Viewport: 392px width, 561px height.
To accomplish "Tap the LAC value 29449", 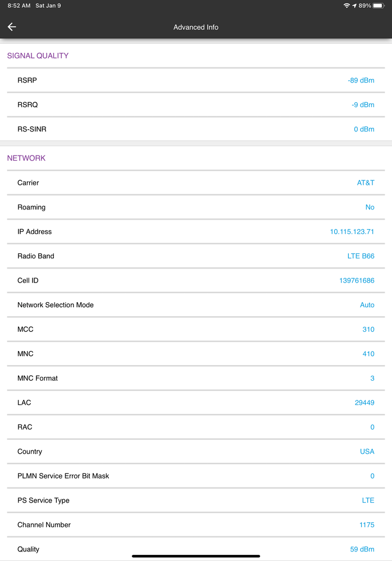I will 364,403.
